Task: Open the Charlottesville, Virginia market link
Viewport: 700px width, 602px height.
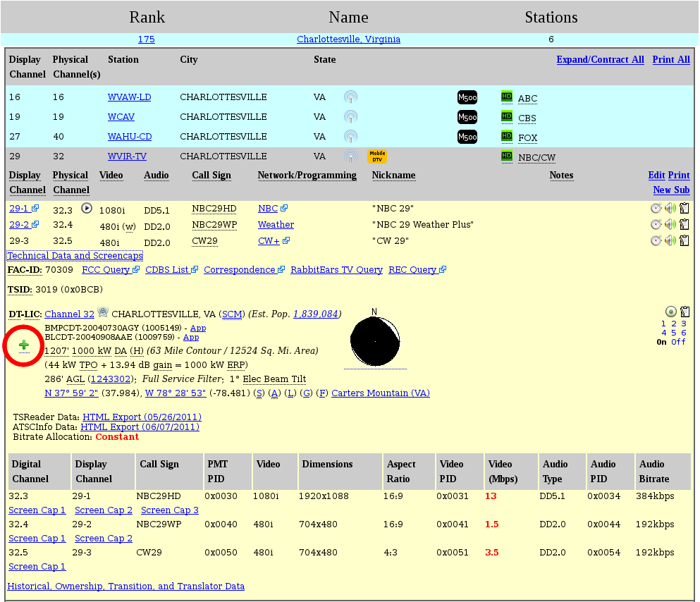Action: (348, 39)
